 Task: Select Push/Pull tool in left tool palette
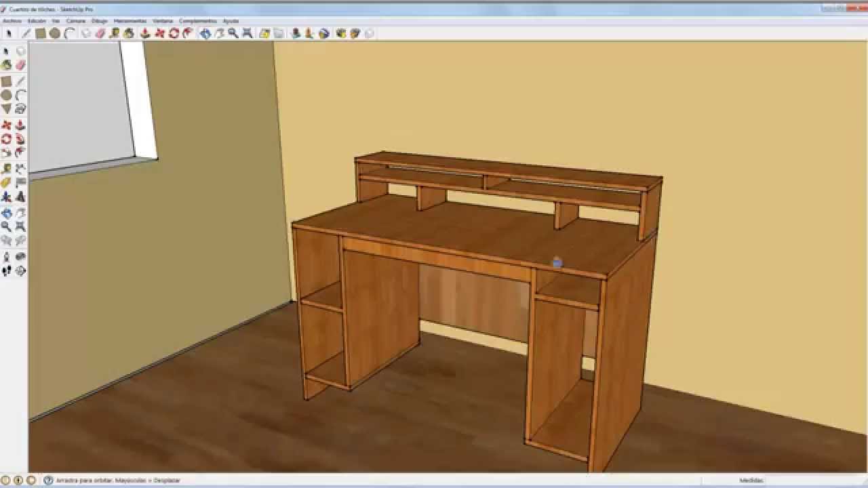[20, 125]
